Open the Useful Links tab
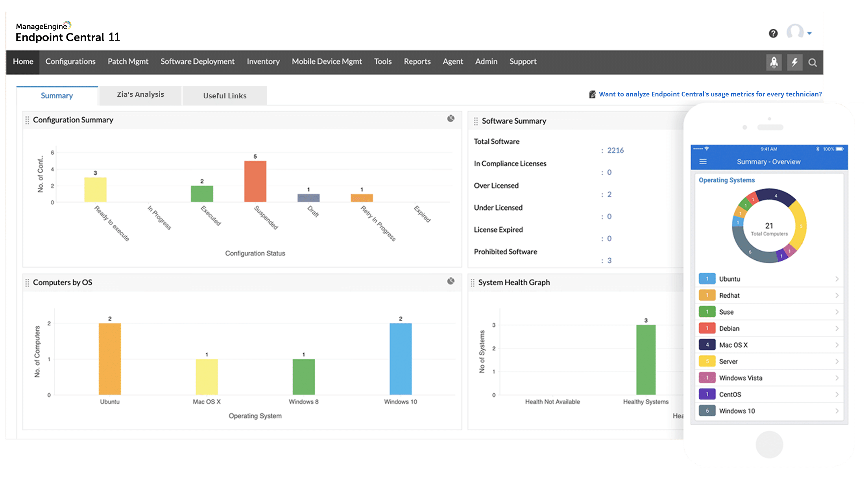The height and width of the screenshot is (483, 868). 225,96
